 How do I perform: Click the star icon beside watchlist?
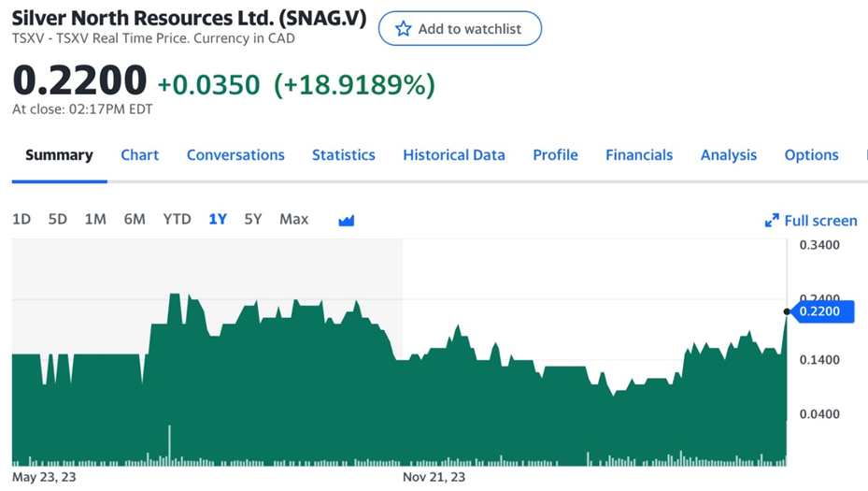tap(404, 29)
